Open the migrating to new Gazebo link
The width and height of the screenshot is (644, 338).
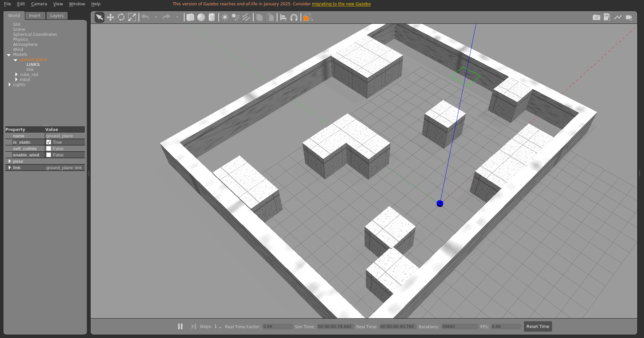click(341, 4)
